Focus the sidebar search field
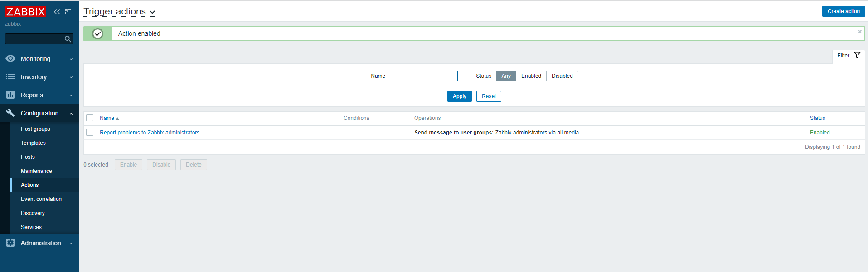Image resolution: width=868 pixels, height=272 pixels. tap(34, 39)
